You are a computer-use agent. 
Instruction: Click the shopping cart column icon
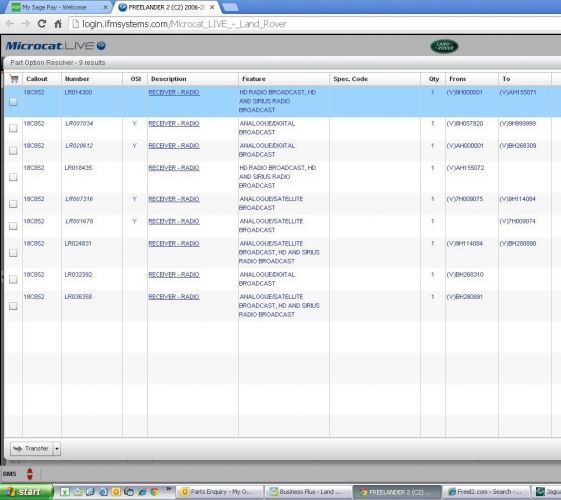click(x=14, y=79)
